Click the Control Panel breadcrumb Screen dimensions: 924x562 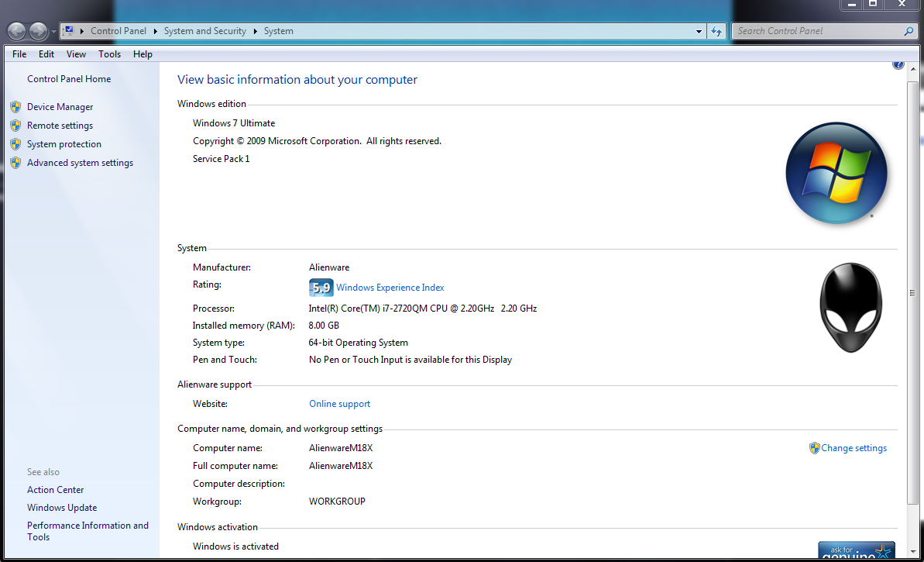pyautogui.click(x=119, y=31)
